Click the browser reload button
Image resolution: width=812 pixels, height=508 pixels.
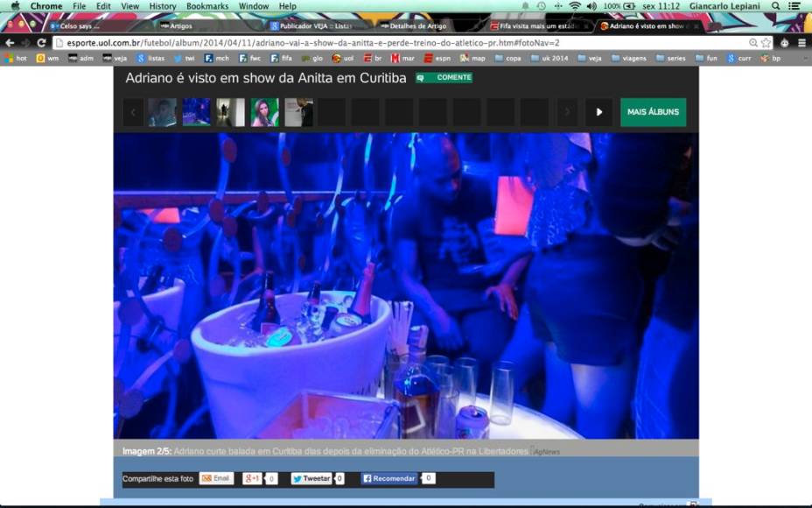click(x=41, y=42)
